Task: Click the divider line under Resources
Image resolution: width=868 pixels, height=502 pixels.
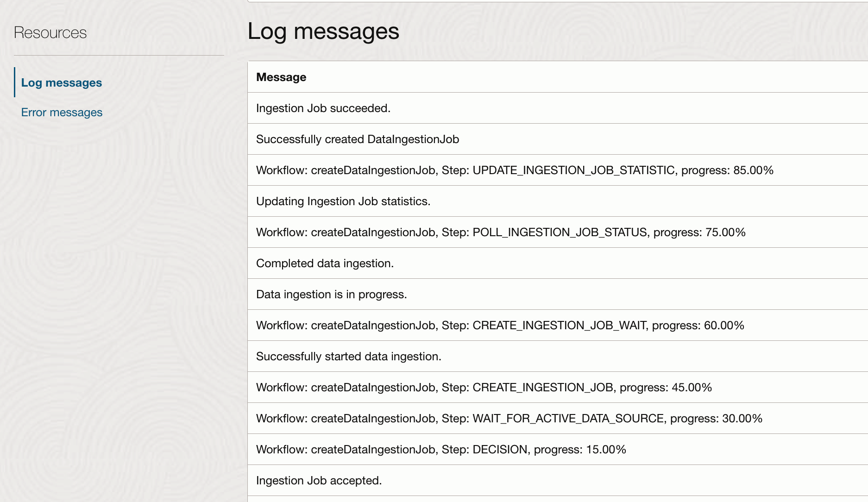Action: tap(119, 56)
